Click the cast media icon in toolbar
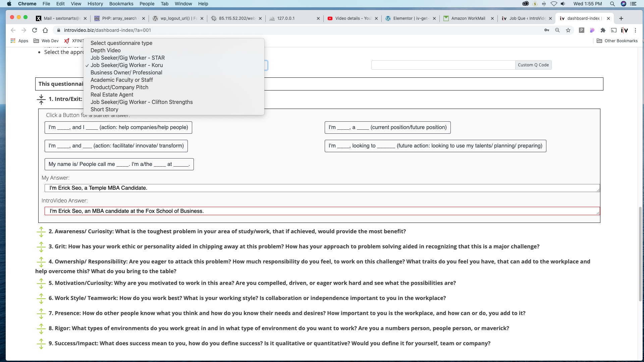The image size is (644, 362). [x=614, y=30]
